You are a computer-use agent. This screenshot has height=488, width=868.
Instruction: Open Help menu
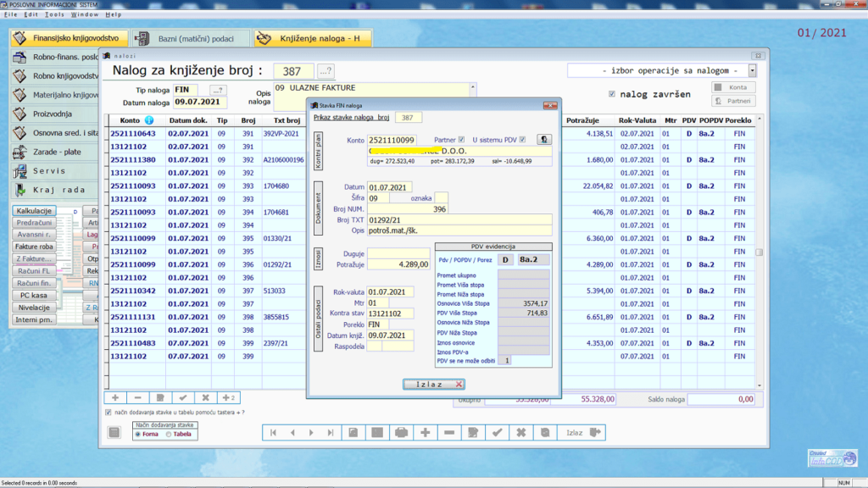[114, 14]
